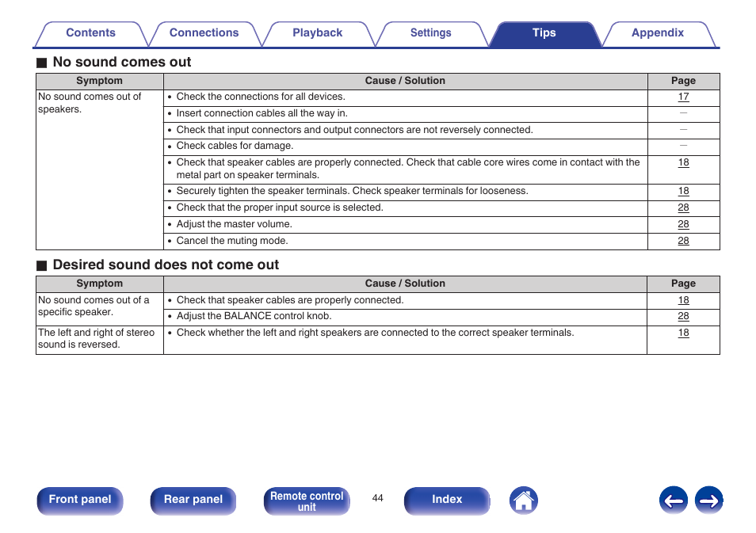Open the Appendix tab
This screenshot has width=756, height=533.
tap(658, 33)
